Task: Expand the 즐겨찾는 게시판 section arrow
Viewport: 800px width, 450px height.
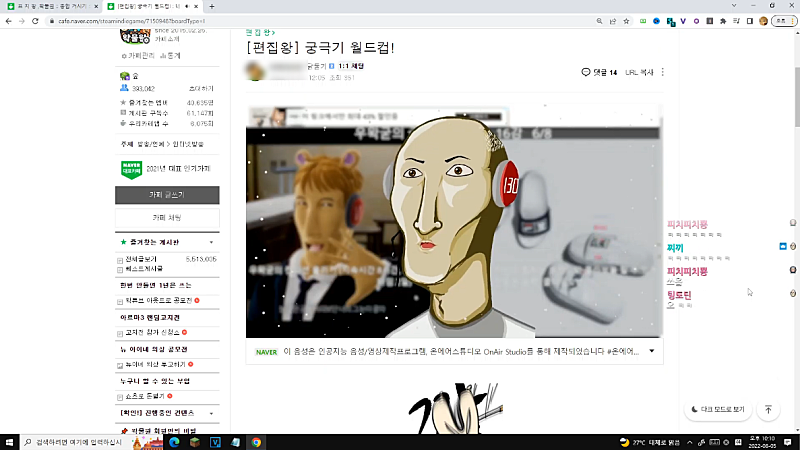Action: click(211, 242)
